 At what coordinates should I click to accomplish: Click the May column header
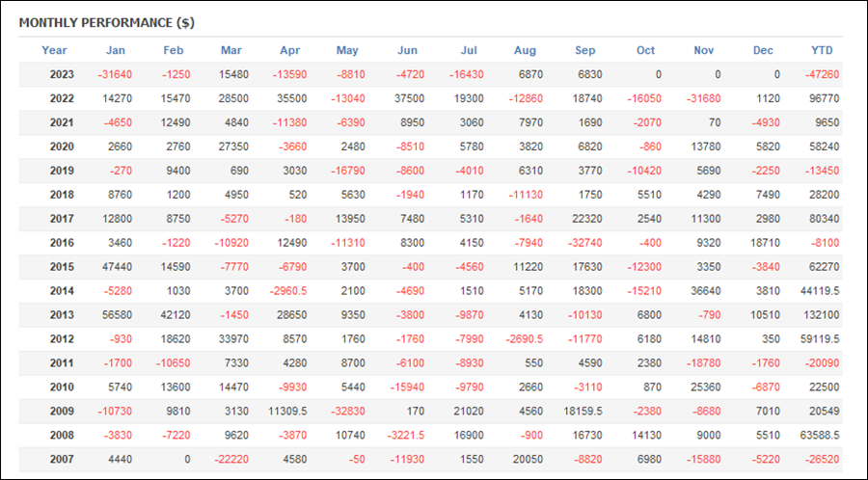pos(347,50)
